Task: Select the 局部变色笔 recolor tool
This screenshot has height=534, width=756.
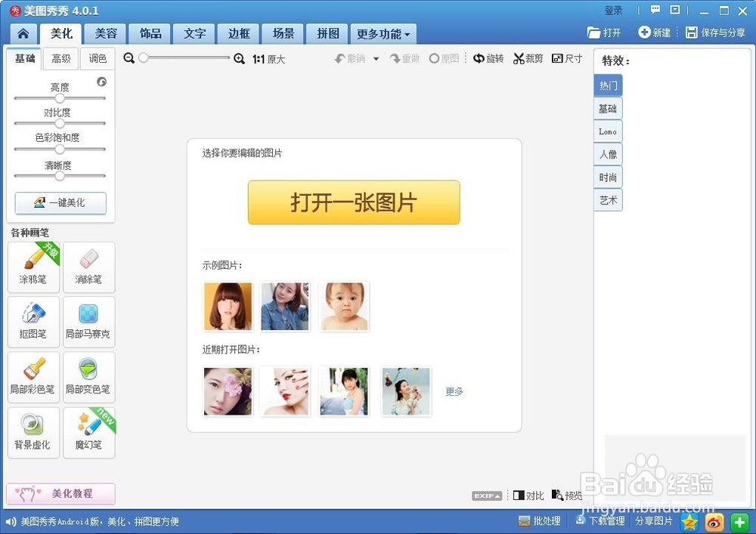Action: click(88, 377)
